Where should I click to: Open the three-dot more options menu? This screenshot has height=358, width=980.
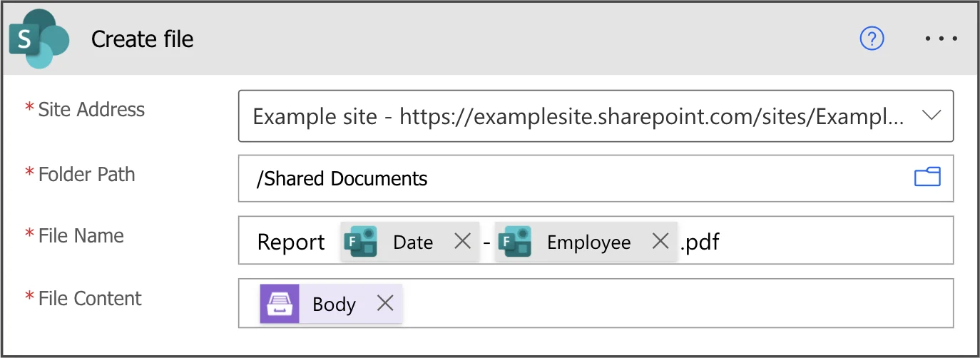point(941,39)
